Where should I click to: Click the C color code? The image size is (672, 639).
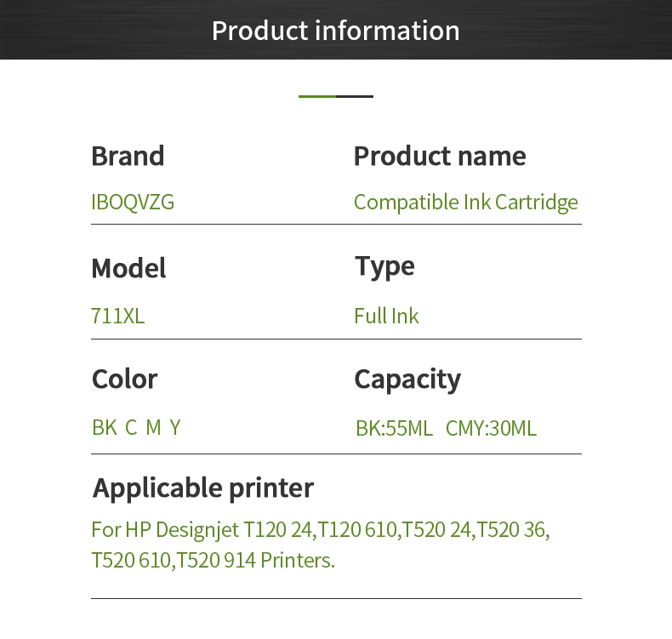(131, 427)
